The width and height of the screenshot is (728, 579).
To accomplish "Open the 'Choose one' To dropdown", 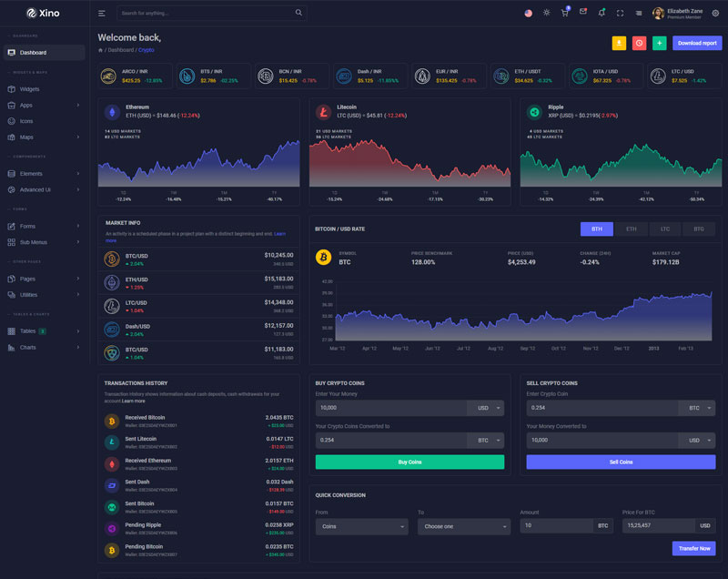I will (463, 526).
